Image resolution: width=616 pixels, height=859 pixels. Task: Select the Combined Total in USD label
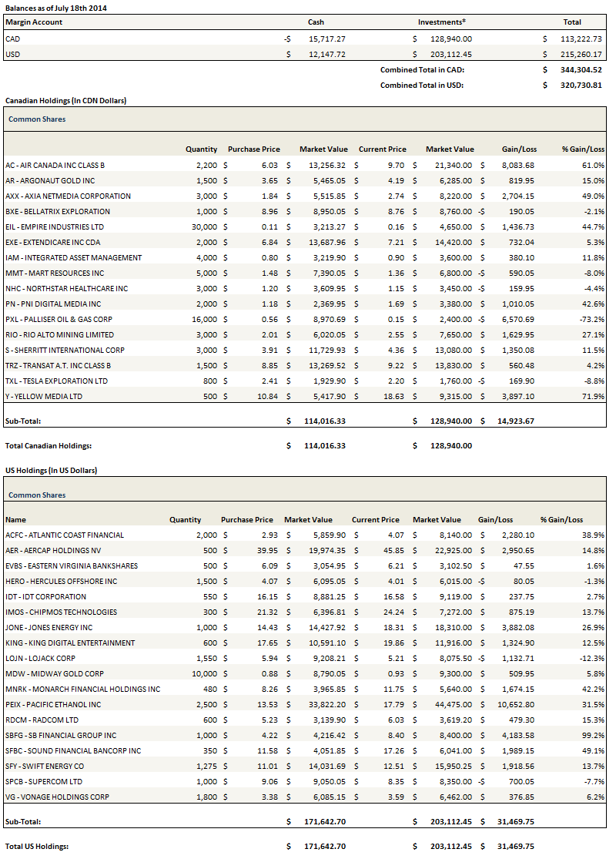(422, 85)
